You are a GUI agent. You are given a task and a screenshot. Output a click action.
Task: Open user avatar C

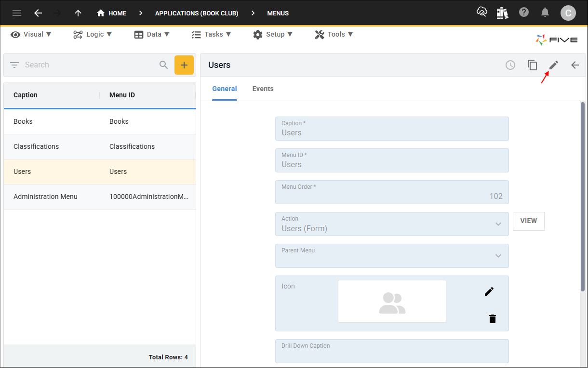pos(568,13)
